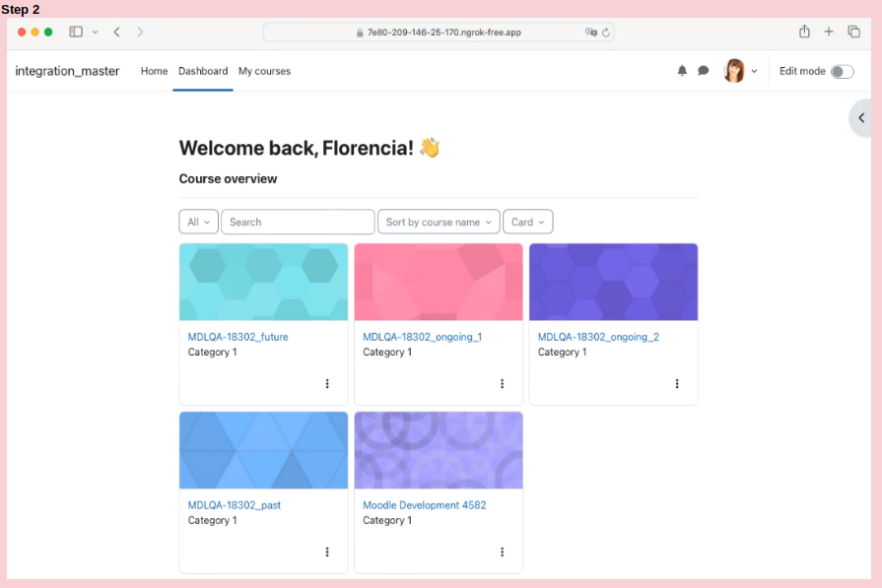Open a new tab with plus icon

(x=829, y=33)
